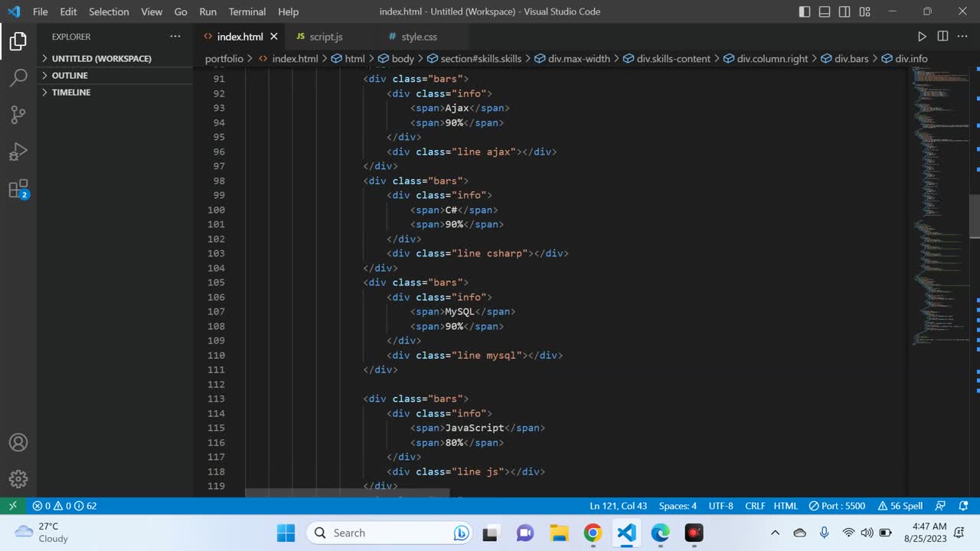Expand UNTITLED (WORKSPACE) section
This screenshot has height=551, width=980.
(115, 58)
